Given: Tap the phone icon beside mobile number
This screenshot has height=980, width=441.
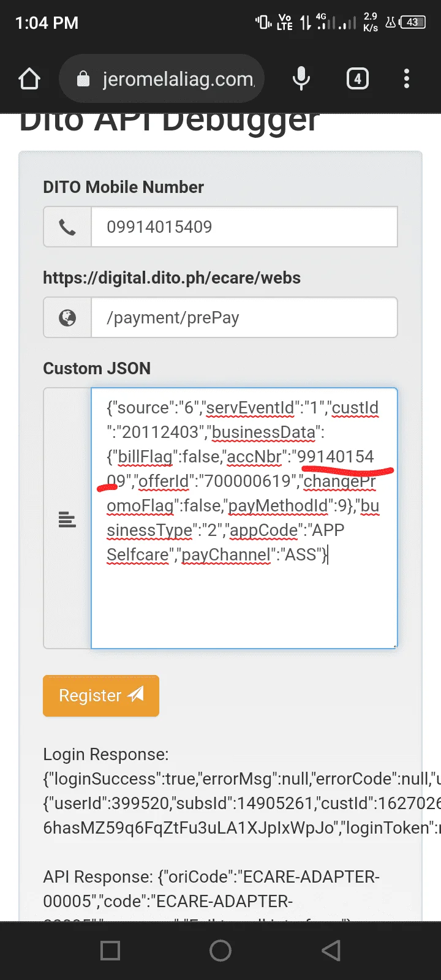Looking at the screenshot, I should pos(67,227).
